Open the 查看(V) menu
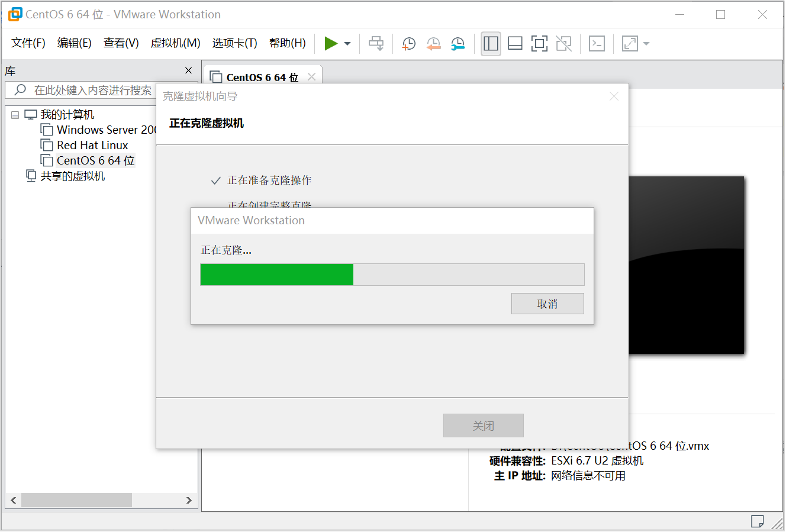Viewport: 786px width, 532px height. pos(121,43)
